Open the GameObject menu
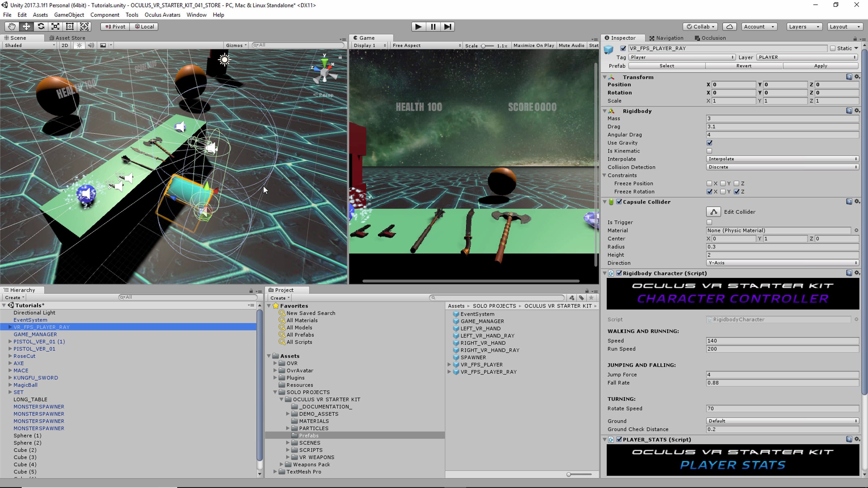Image resolution: width=868 pixels, height=488 pixels. (69, 15)
